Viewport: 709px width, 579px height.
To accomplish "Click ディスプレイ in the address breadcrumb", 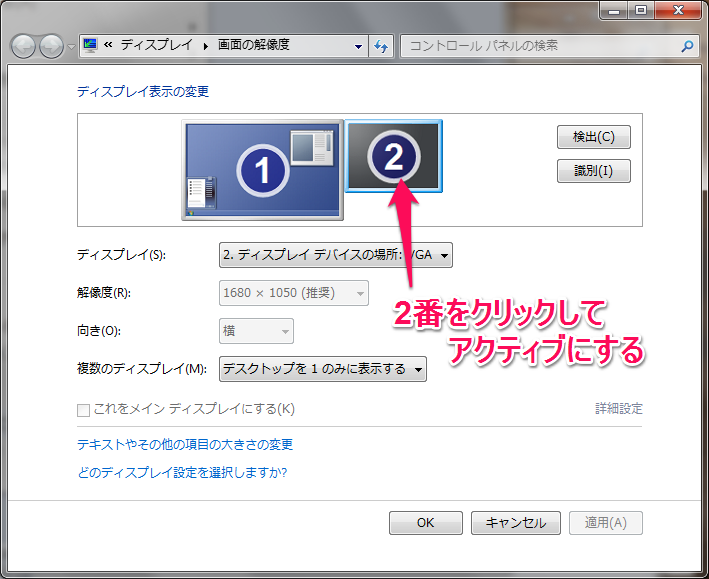I will click(156, 45).
